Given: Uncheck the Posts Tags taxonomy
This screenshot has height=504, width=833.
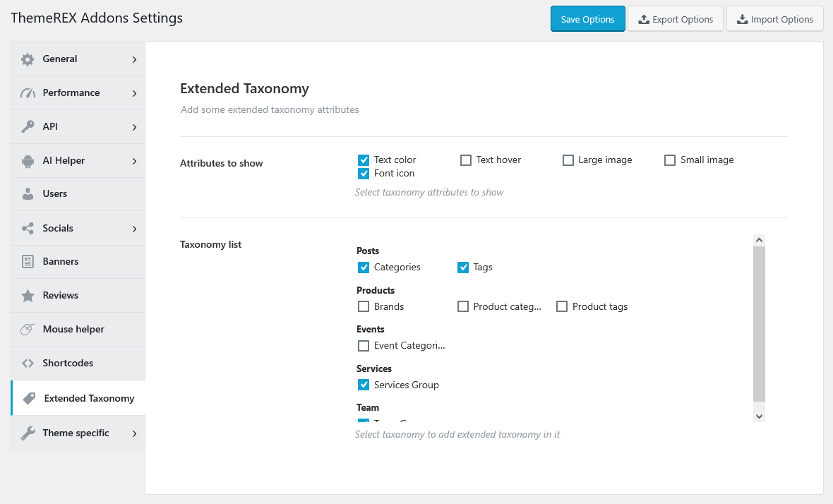Looking at the screenshot, I should (x=463, y=267).
